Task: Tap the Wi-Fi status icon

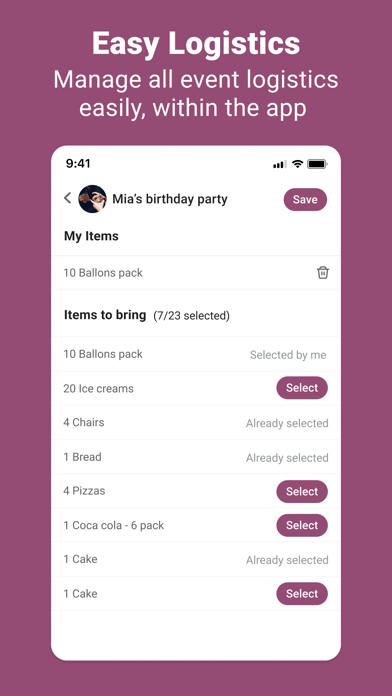Action: (x=297, y=164)
